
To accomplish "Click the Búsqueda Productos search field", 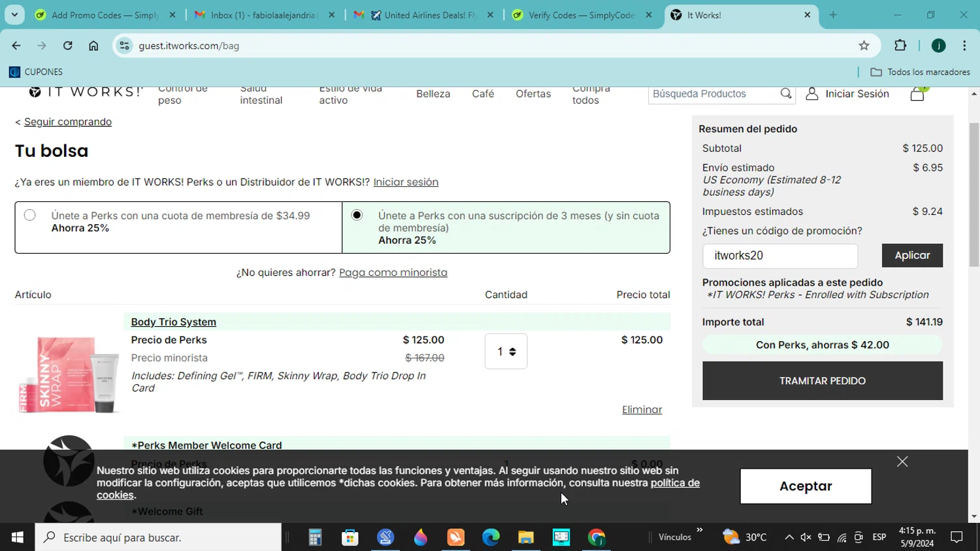I will coord(715,94).
